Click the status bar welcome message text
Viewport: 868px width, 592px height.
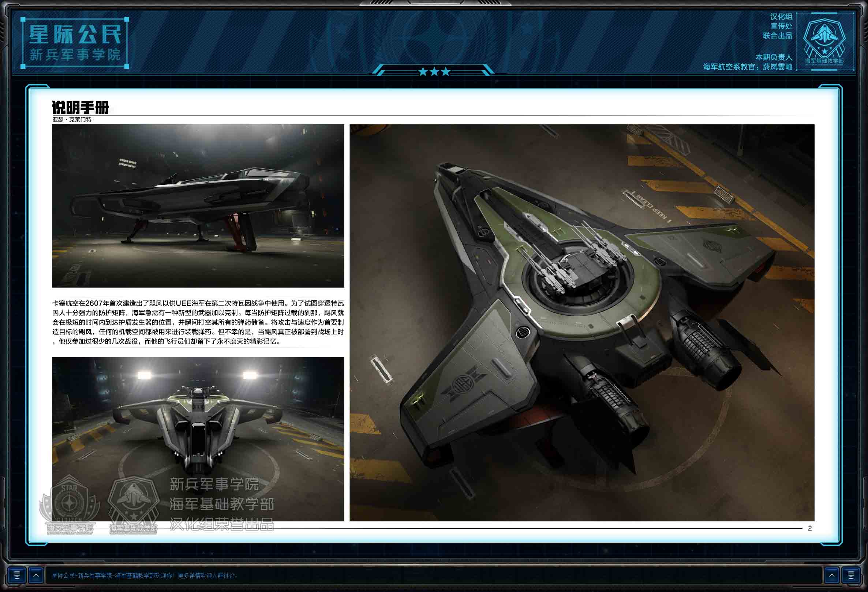pyautogui.click(x=145, y=576)
